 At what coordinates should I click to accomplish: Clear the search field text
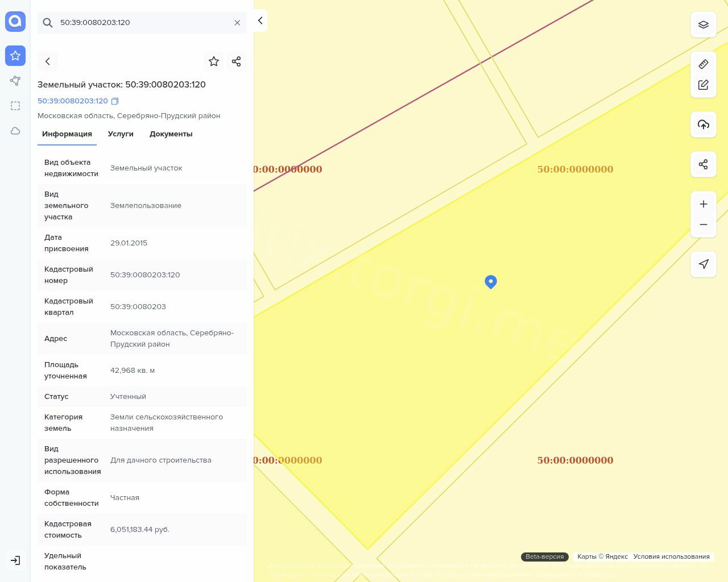click(237, 23)
